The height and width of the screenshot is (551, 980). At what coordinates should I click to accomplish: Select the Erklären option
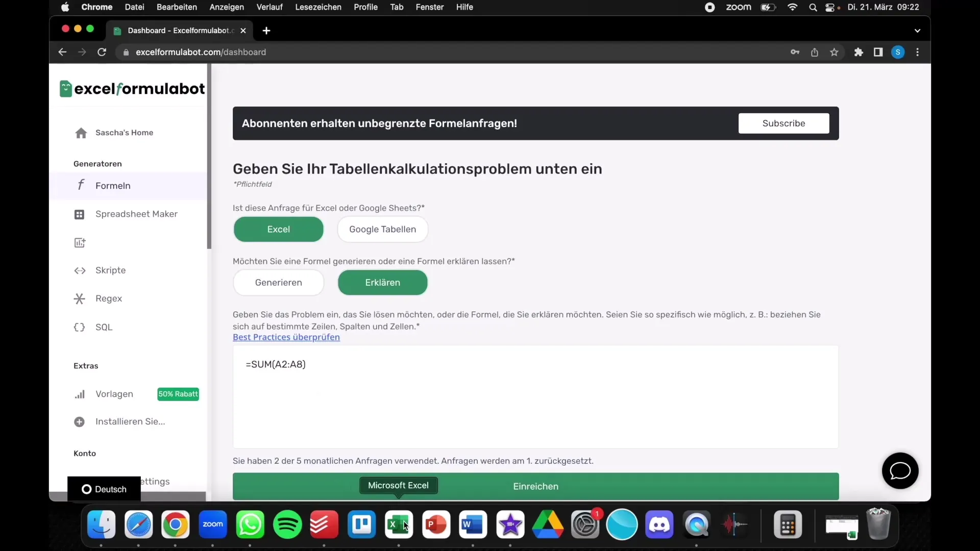(382, 283)
